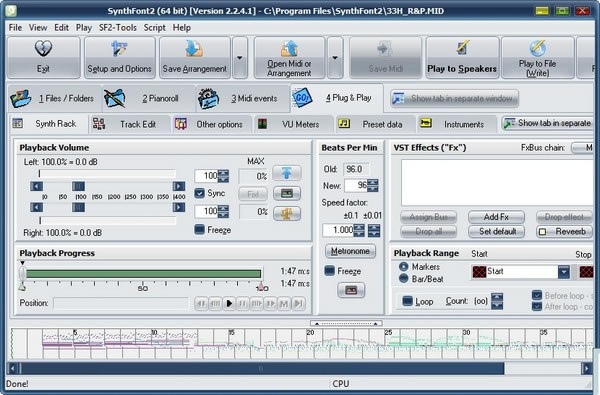
Task: Open the Start marker dropdown
Action: pos(564,272)
